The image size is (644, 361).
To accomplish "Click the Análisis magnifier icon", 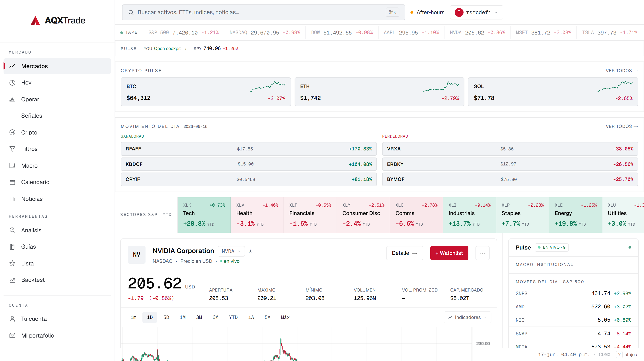I will (x=12, y=230).
